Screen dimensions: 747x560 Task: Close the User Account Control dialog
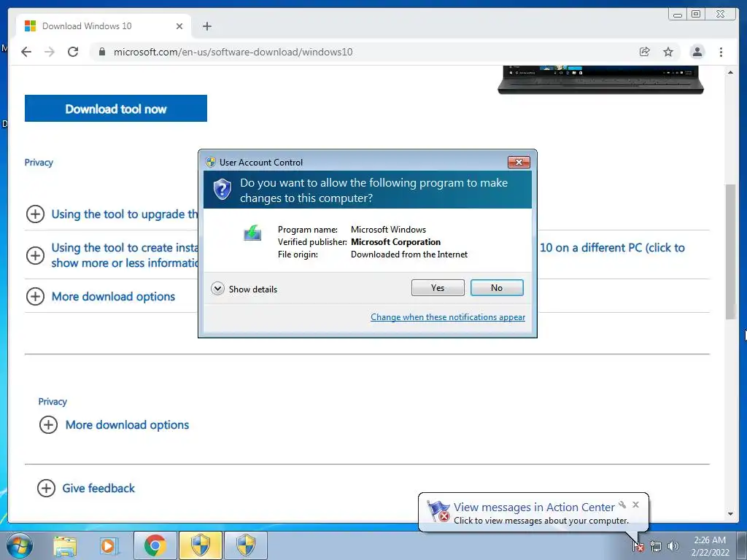(x=519, y=163)
